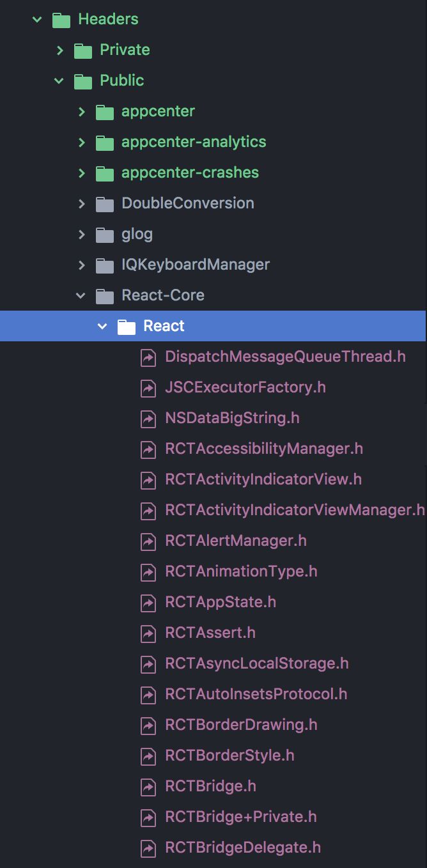Open file RCTAsyncLocalStorage.h

tap(257, 664)
